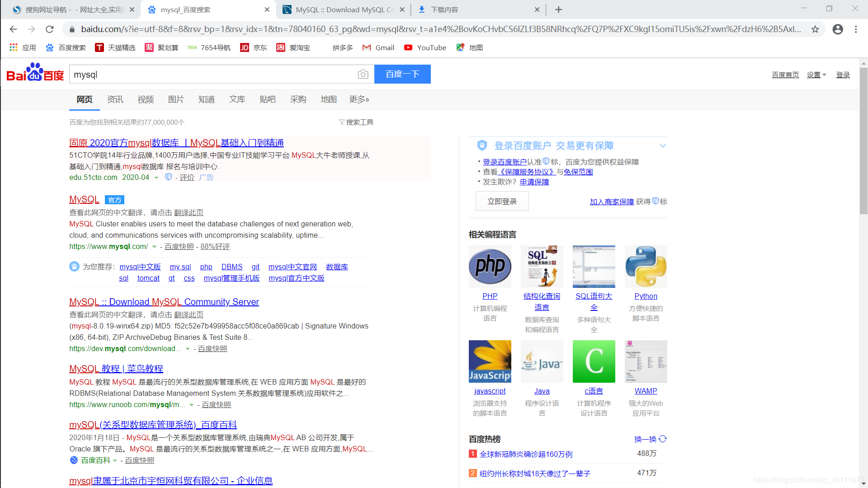Collapse the 登录百度账户 panel chevron
This screenshot has width=868, height=488.
coord(663,145)
